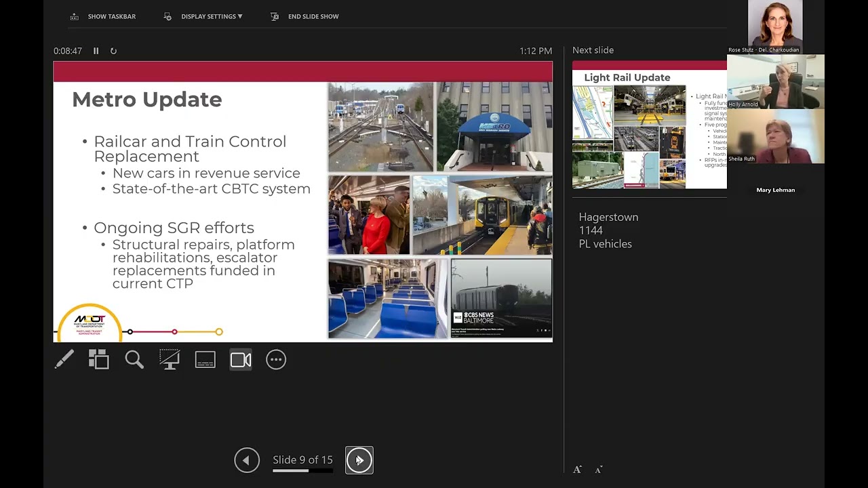Click the current Metro Update slide
The width and height of the screenshot is (868, 488).
click(303, 202)
